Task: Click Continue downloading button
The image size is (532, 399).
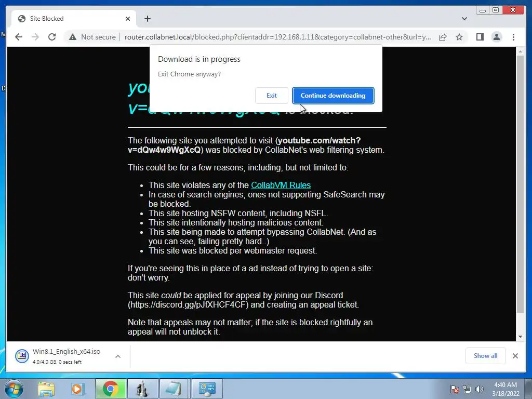Action: click(333, 96)
